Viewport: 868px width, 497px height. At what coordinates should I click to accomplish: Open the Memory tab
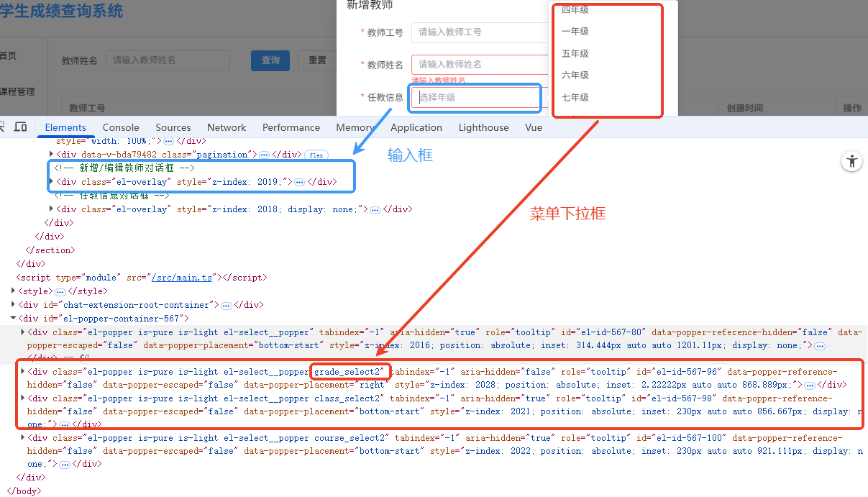tap(355, 127)
